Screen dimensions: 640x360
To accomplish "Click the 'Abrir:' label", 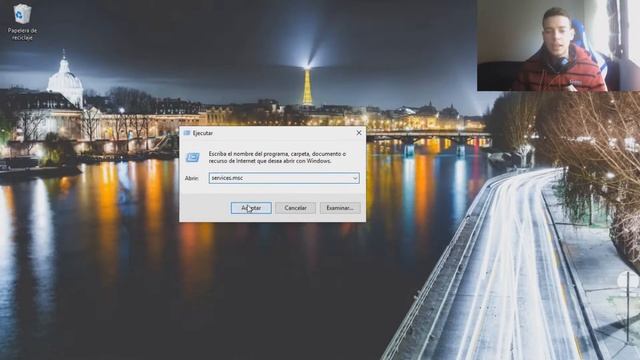I will coord(191,178).
